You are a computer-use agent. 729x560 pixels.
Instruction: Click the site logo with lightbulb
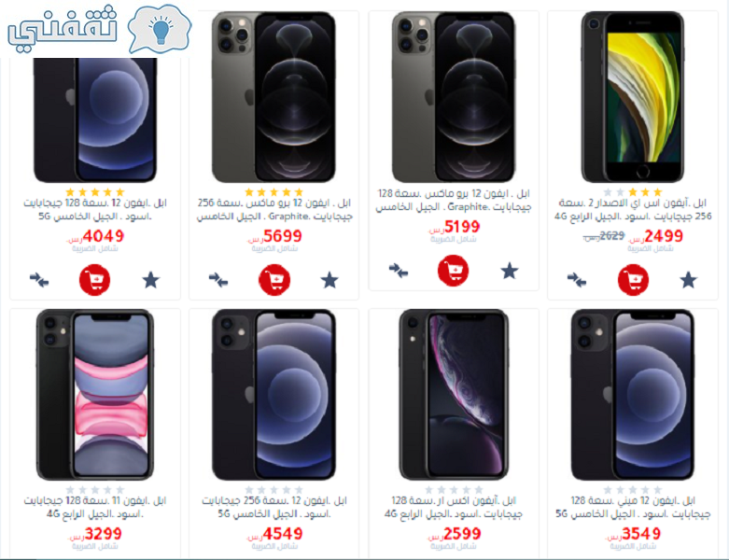[x=100, y=29]
